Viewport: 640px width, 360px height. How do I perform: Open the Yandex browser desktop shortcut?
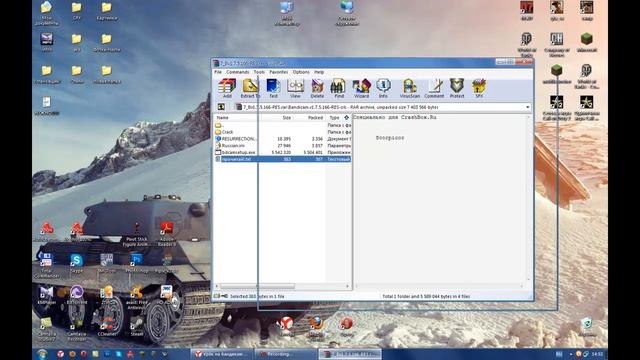point(287,327)
